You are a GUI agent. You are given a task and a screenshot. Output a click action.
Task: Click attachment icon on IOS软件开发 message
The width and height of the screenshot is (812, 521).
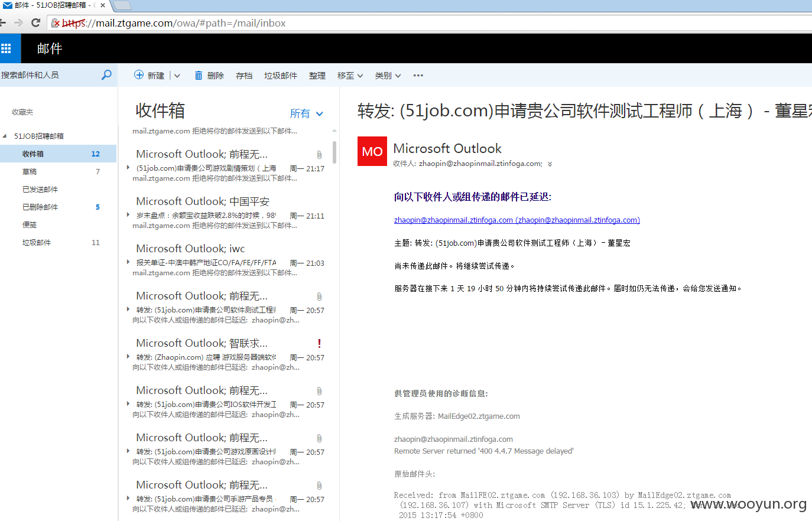[319, 391]
